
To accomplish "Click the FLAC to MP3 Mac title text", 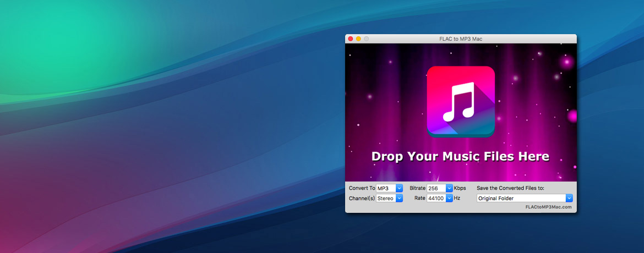I will coord(461,38).
